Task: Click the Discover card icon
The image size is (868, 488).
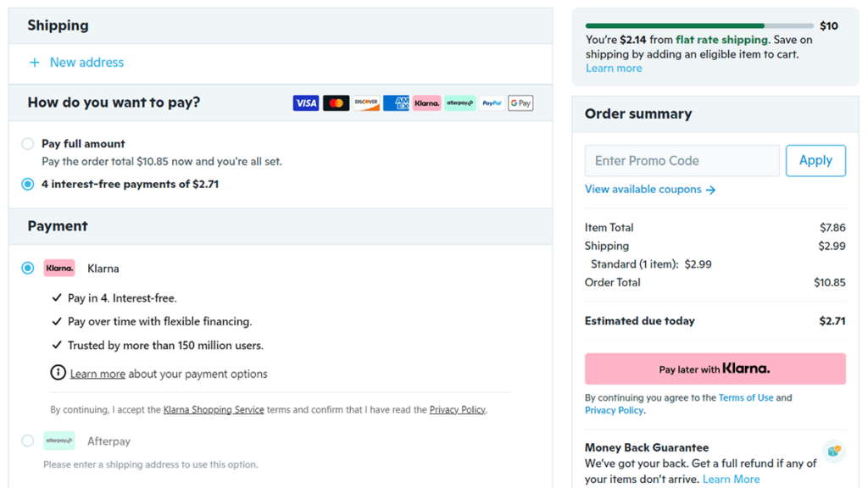Action: coord(366,103)
